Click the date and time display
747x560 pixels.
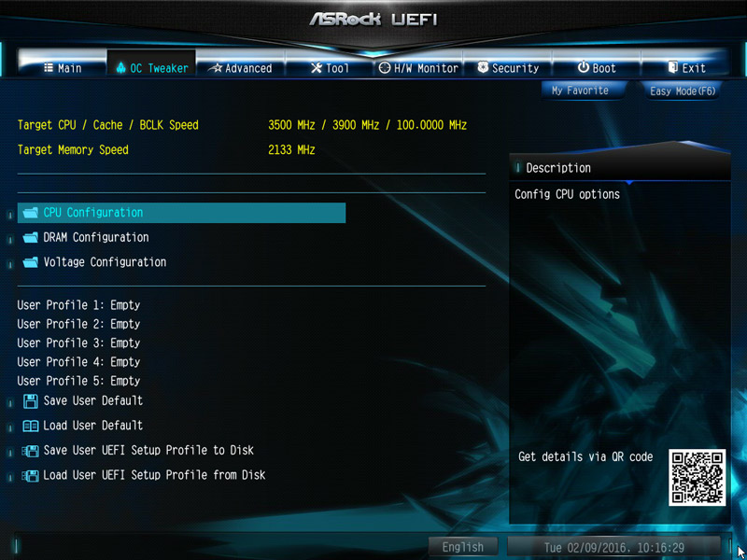(x=614, y=547)
